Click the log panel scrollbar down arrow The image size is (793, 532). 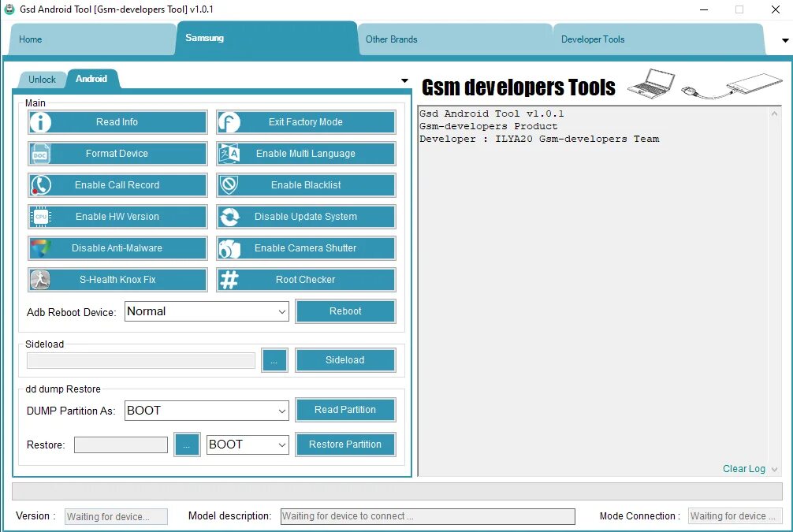774,469
